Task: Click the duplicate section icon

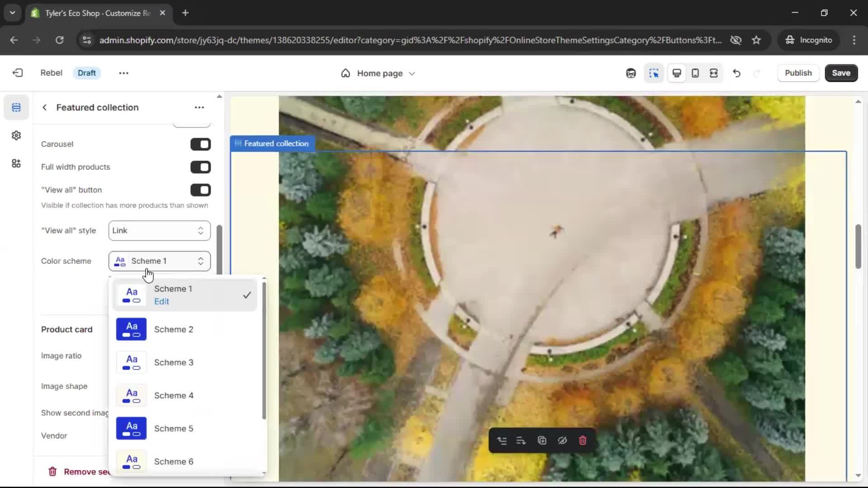Action: click(x=542, y=441)
